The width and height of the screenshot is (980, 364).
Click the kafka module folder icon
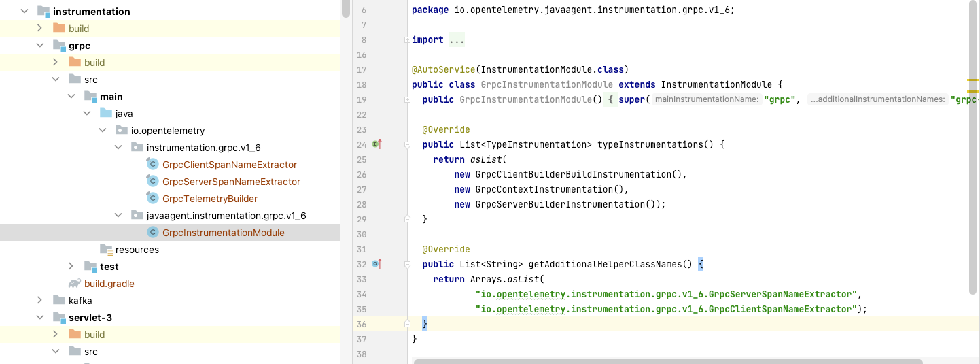pyautogui.click(x=59, y=301)
